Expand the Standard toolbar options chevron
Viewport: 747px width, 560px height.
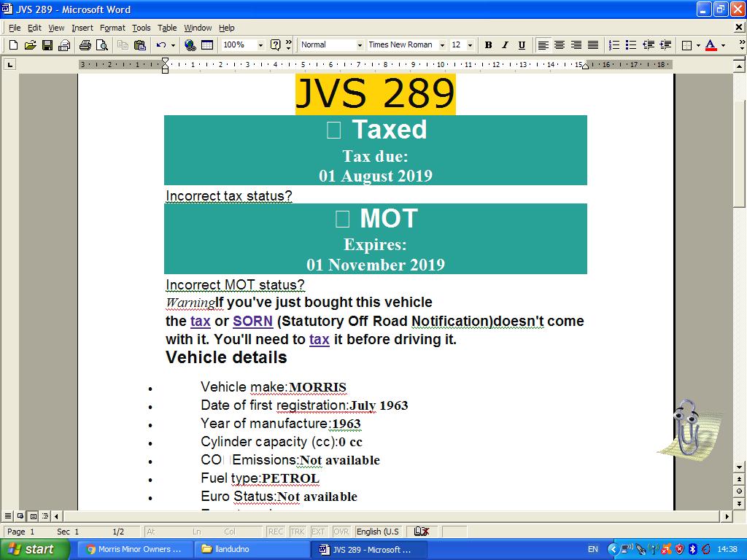pyautogui.click(x=288, y=45)
